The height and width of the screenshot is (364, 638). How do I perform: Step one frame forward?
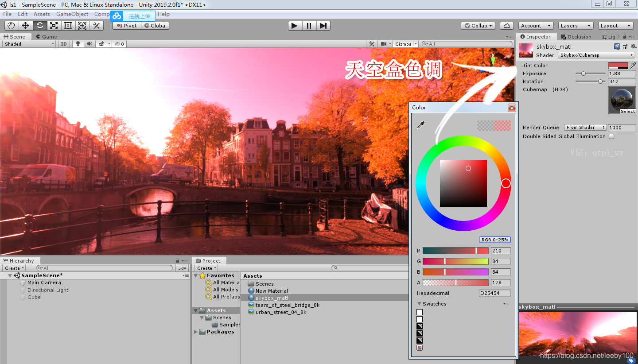click(323, 26)
